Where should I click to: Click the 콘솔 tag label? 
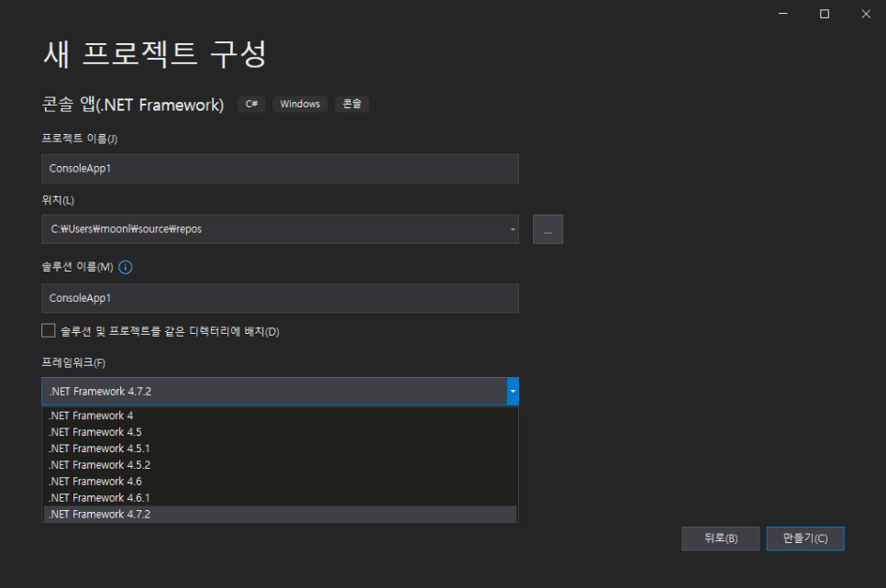pos(352,104)
